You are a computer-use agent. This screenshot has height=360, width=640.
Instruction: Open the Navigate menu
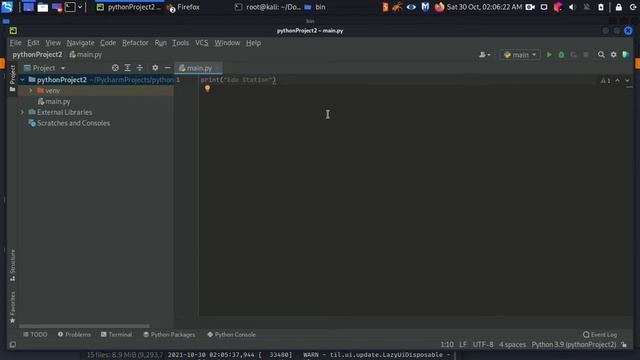[80, 43]
